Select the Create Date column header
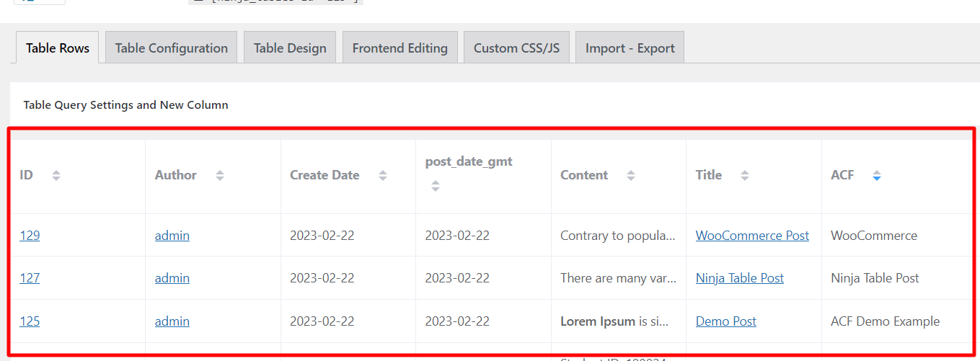The image size is (980, 361). point(348,175)
